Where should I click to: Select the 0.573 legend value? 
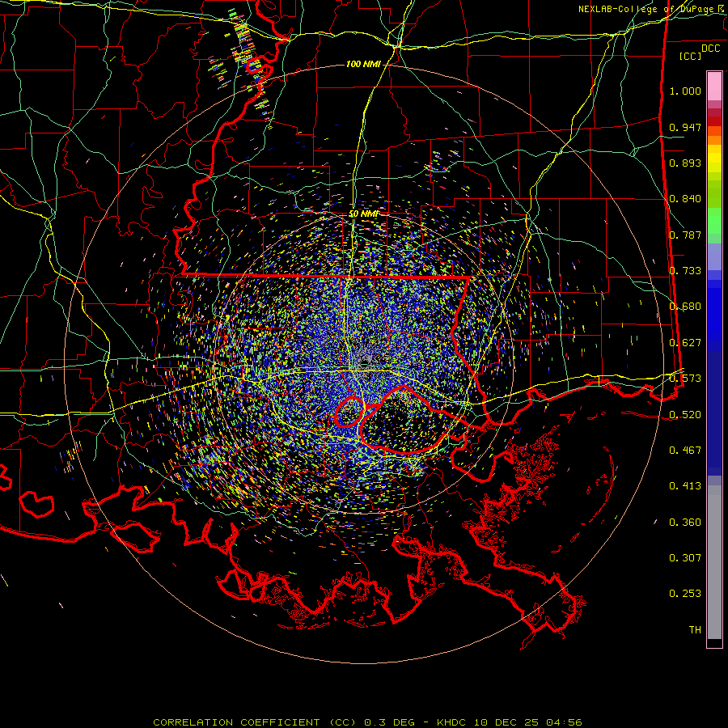click(685, 379)
